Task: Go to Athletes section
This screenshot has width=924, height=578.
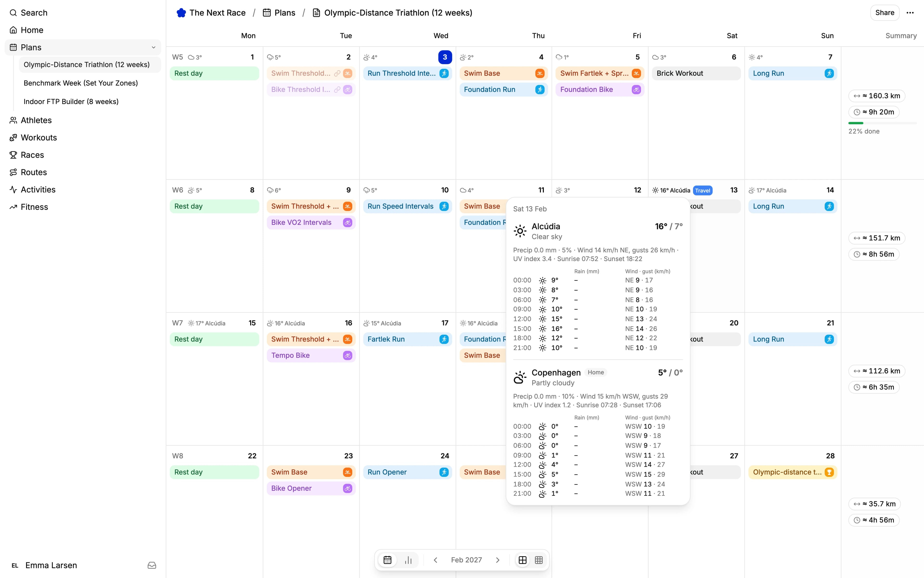Action: tap(83, 120)
